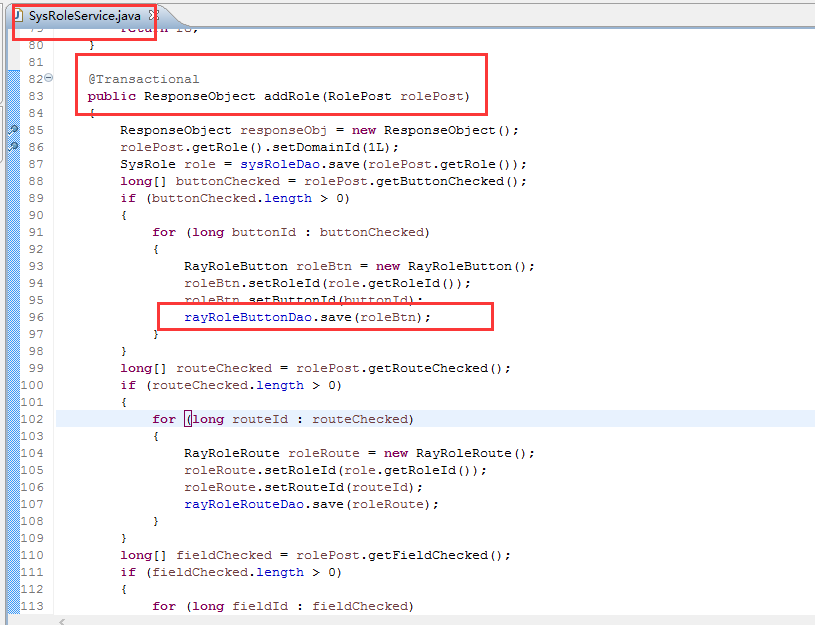Click 'routeChecked.length' on line 100
The width and height of the screenshot is (815, 625).
pos(228,385)
